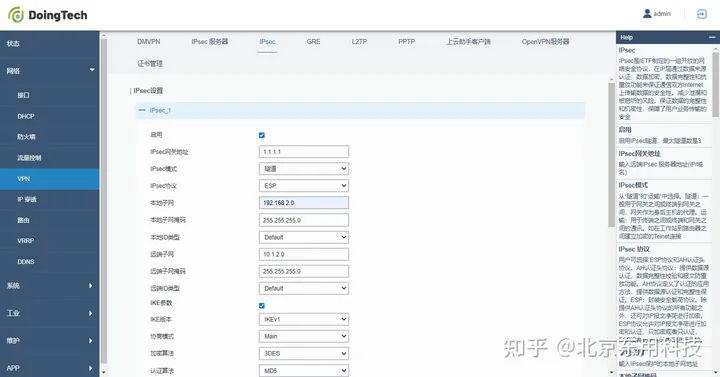
Task: Switch to the GRE tab
Action: [313, 41]
